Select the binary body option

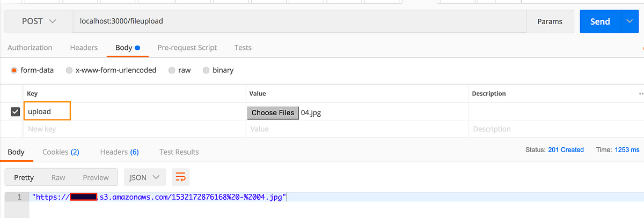[x=218, y=70]
